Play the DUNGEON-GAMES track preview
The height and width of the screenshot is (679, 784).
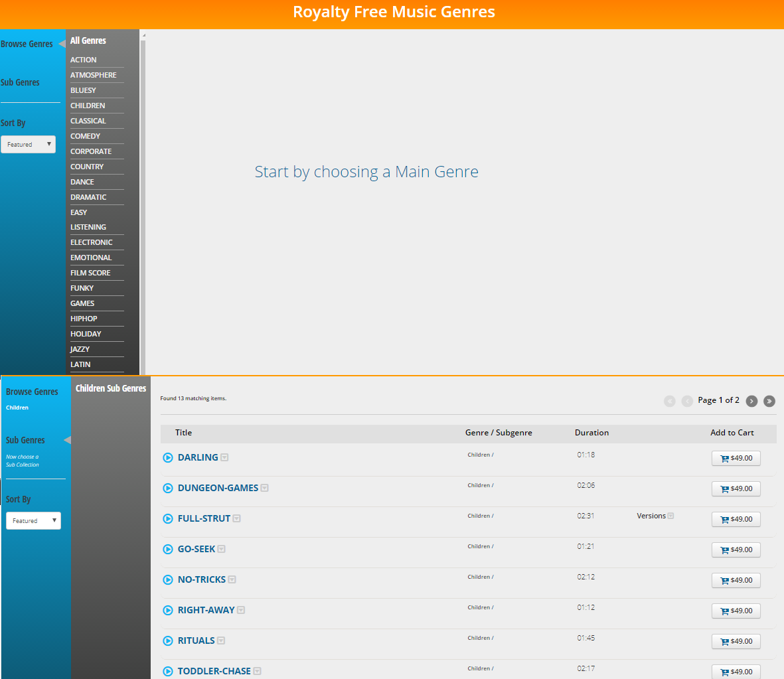pos(168,488)
